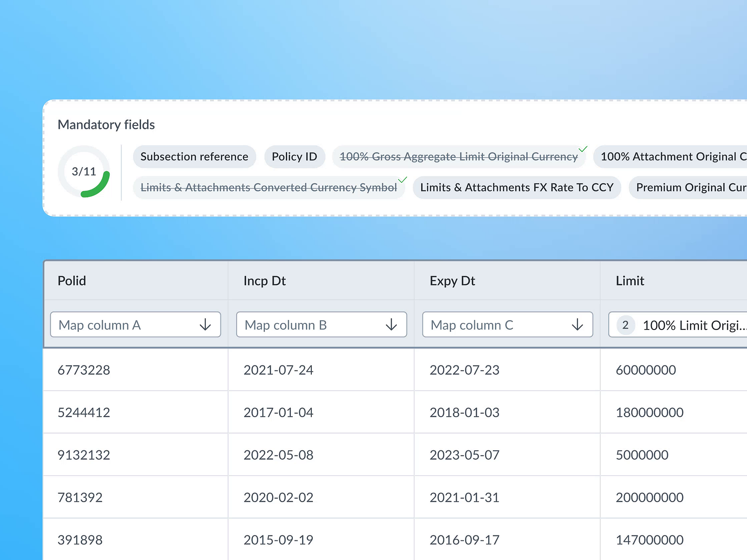The height and width of the screenshot is (560, 747).
Task: Select the Policy ID field chip
Action: [294, 157]
